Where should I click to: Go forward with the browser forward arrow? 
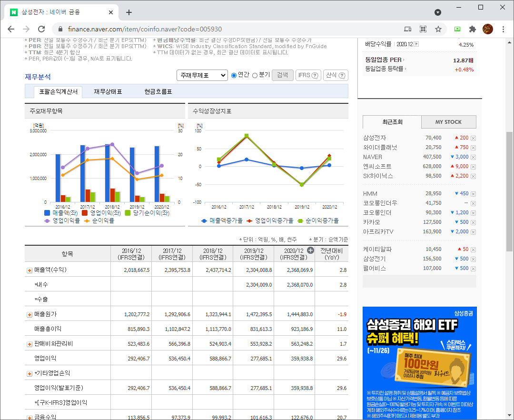(x=26, y=29)
